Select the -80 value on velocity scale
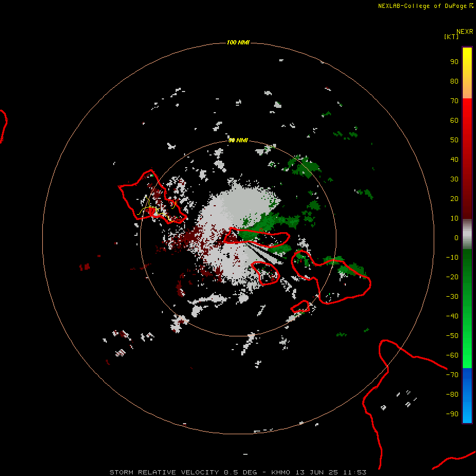Viewport: 476px width, 476px height. point(452,395)
